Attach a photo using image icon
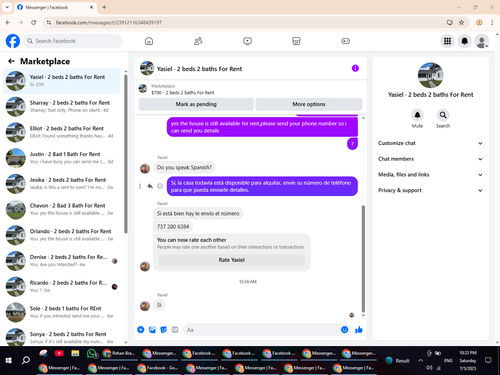The image size is (500, 375). tap(152, 330)
